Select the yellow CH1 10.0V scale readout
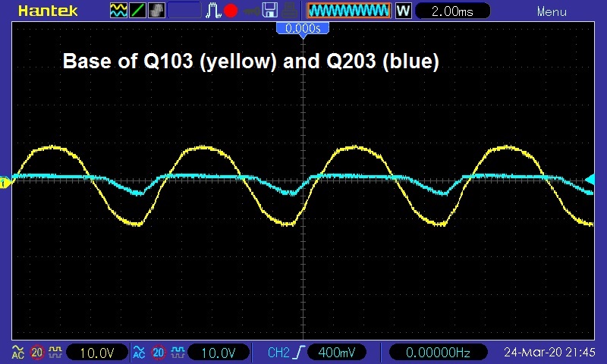The width and height of the screenshot is (607, 364). pyautogui.click(x=97, y=353)
